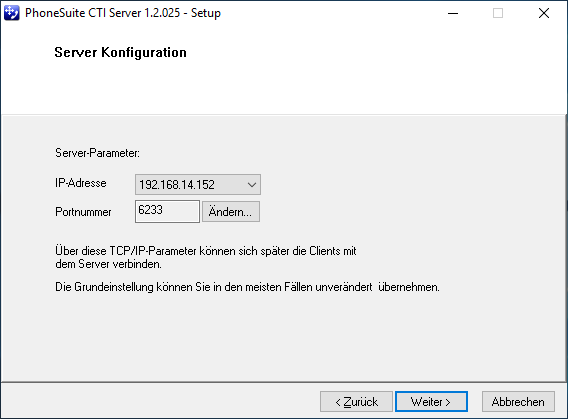Select the 192.168.14.152 address value
Viewport: 568px width, 419px height.
(x=177, y=185)
